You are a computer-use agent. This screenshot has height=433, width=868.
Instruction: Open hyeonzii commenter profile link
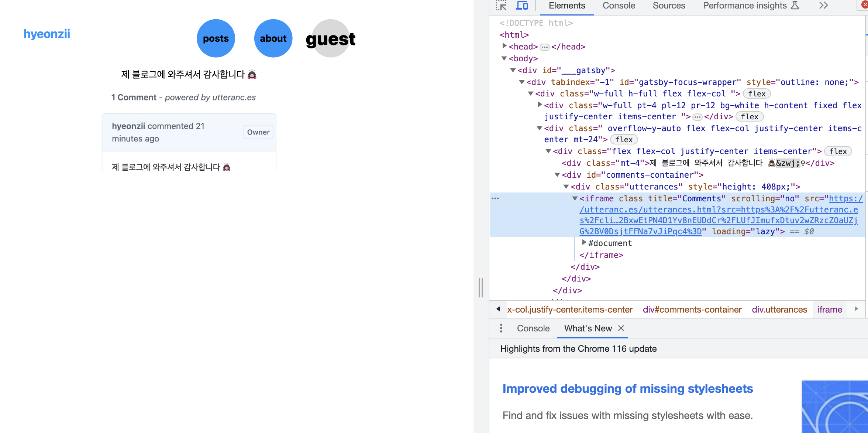point(128,126)
